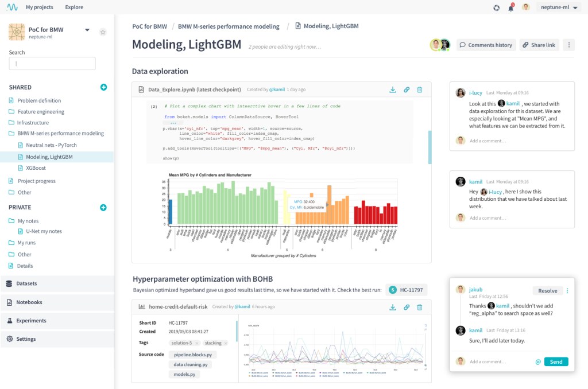This screenshot has height=389, width=588.
Task: Add a new item to PRIVATE section
Action: click(x=103, y=208)
